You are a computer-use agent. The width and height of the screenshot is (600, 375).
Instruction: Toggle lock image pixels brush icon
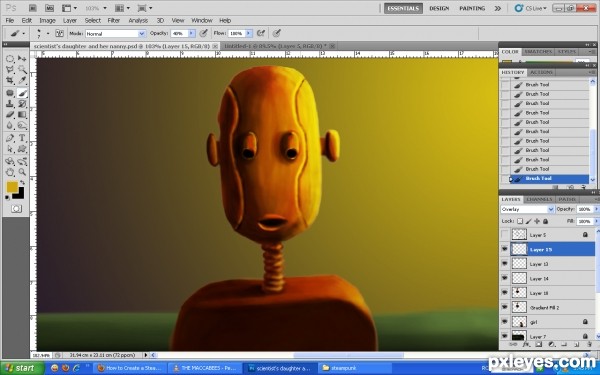click(528, 221)
